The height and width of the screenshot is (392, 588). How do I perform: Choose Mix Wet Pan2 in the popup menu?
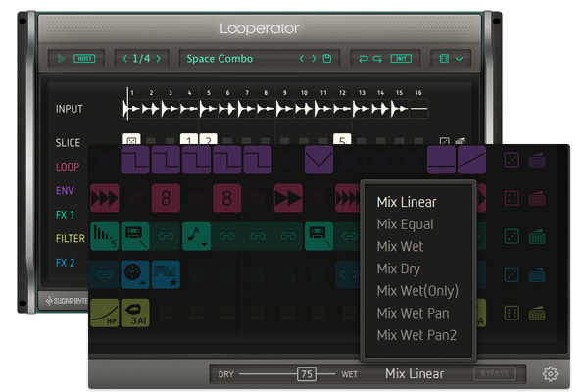click(x=416, y=335)
